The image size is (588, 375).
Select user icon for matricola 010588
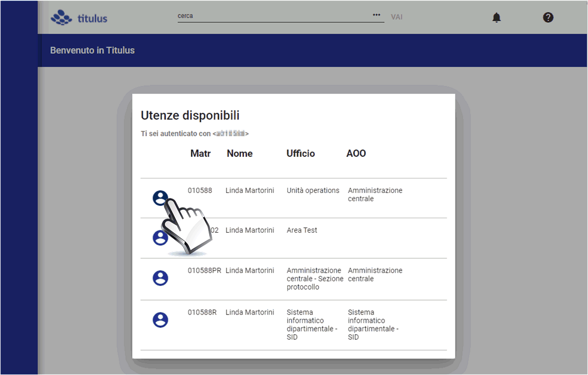(x=160, y=198)
